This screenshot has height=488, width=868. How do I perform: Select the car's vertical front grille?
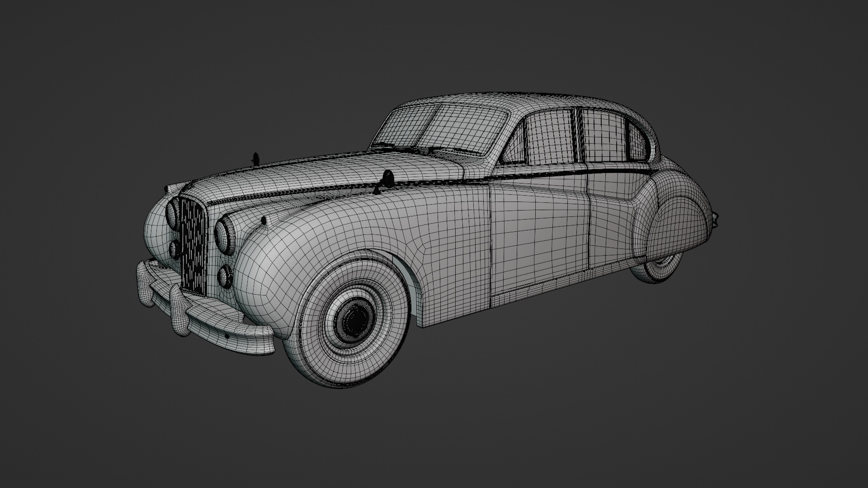tap(193, 246)
